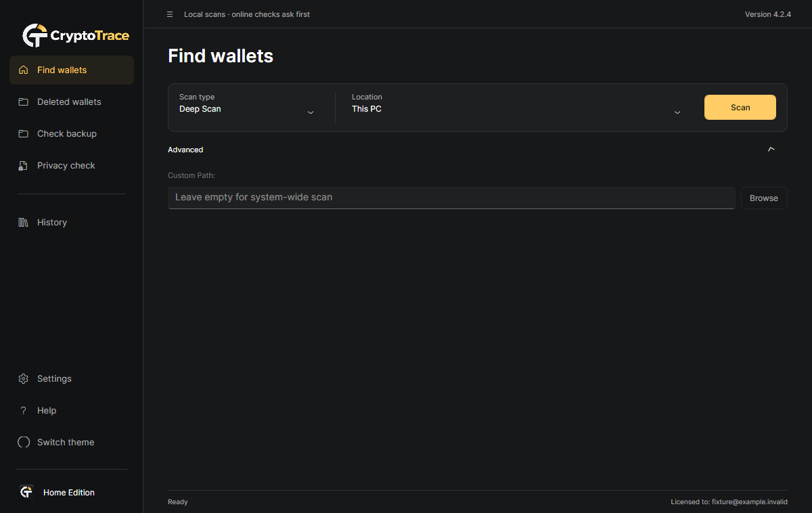Click the Advanced section label
Viewport: 812px width, 513px height.
point(185,150)
